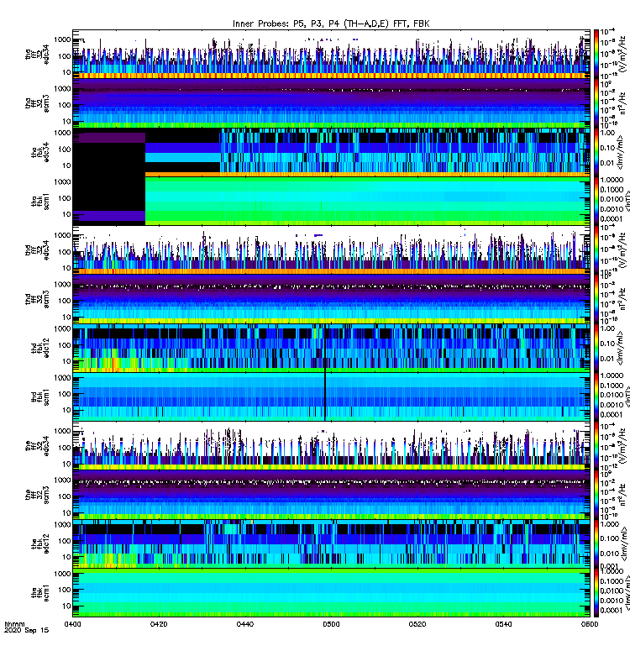Click the the fff scm3 spectrogram panel

(x=331, y=495)
